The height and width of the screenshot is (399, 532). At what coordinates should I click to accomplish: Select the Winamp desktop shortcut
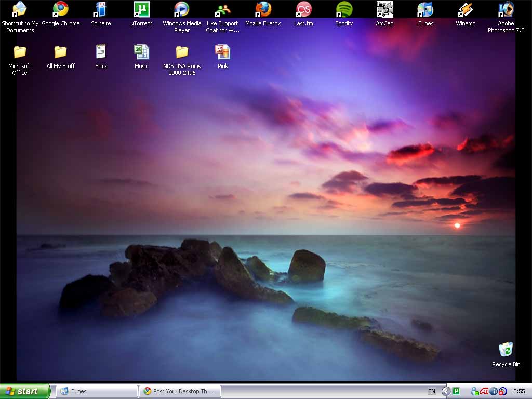tap(465, 9)
